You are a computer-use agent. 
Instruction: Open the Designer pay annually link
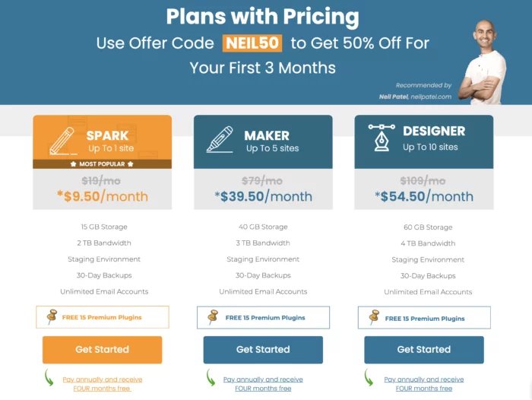[424, 384]
